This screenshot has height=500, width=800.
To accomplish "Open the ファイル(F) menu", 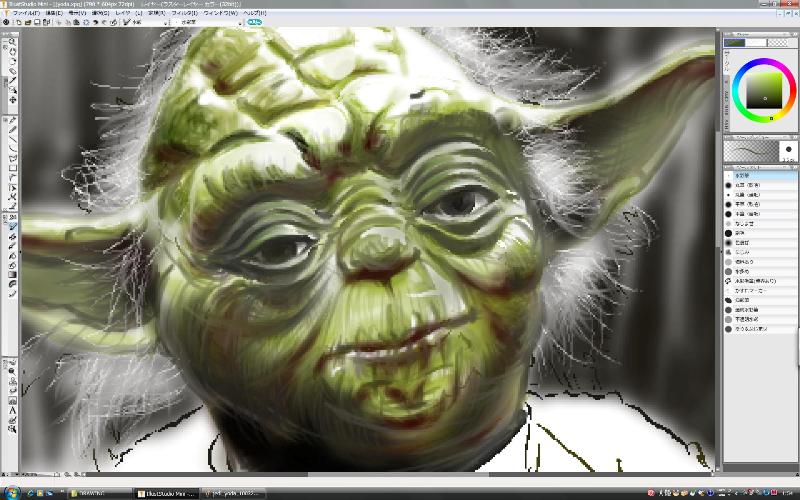I will (26, 13).
